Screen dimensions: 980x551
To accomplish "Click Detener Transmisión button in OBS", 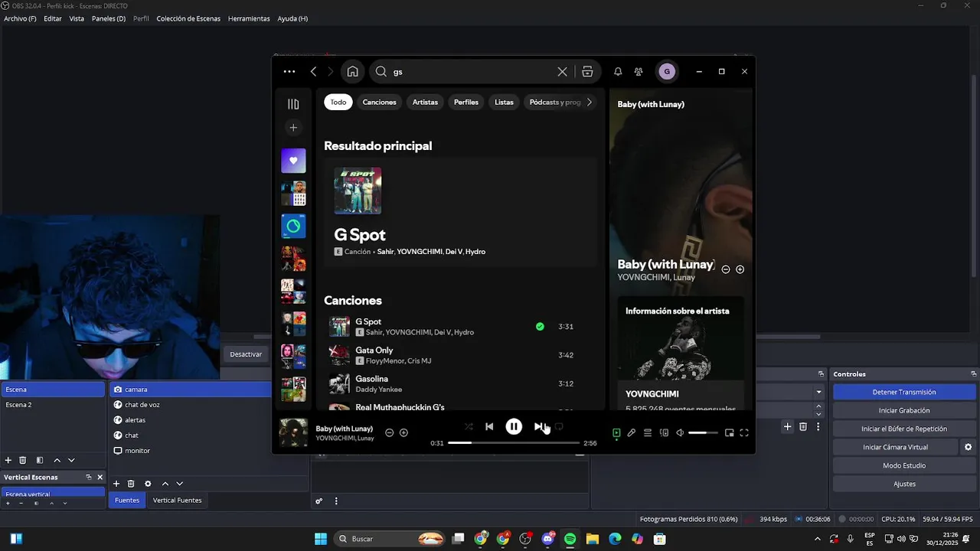I will pyautogui.click(x=904, y=392).
